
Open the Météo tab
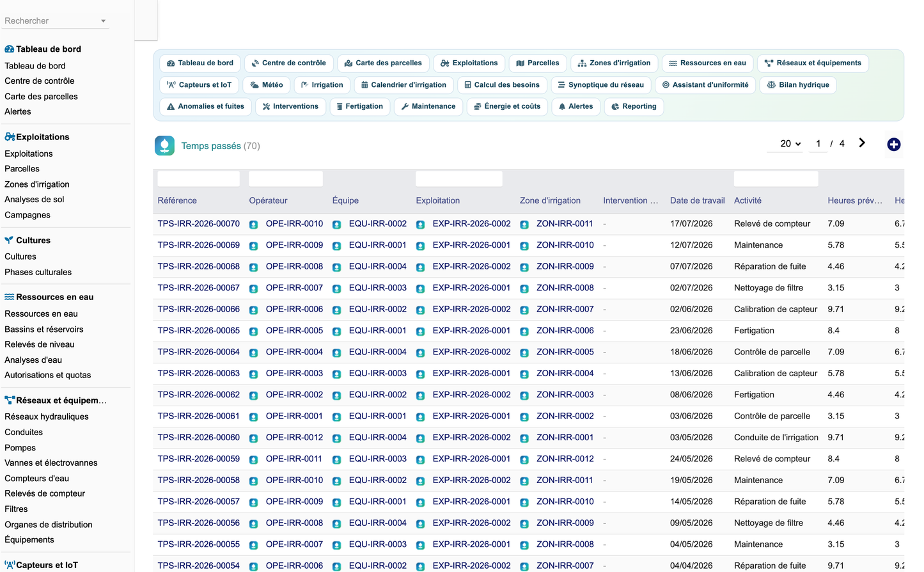267,85
